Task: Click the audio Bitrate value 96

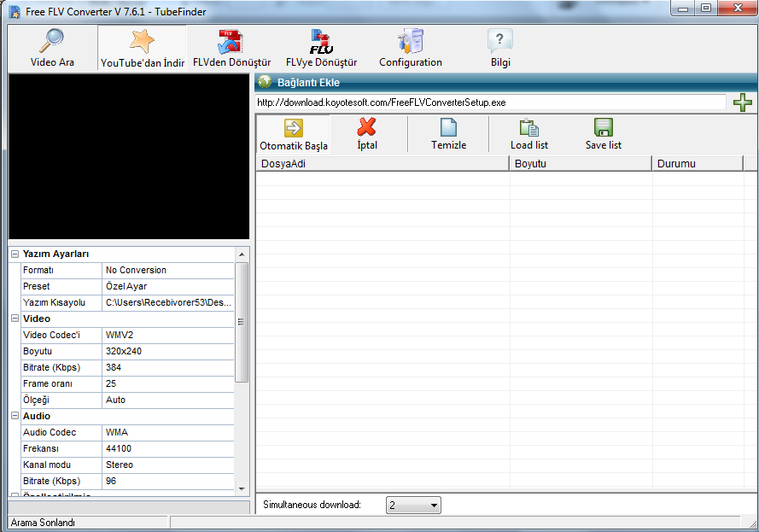Action: point(168,481)
